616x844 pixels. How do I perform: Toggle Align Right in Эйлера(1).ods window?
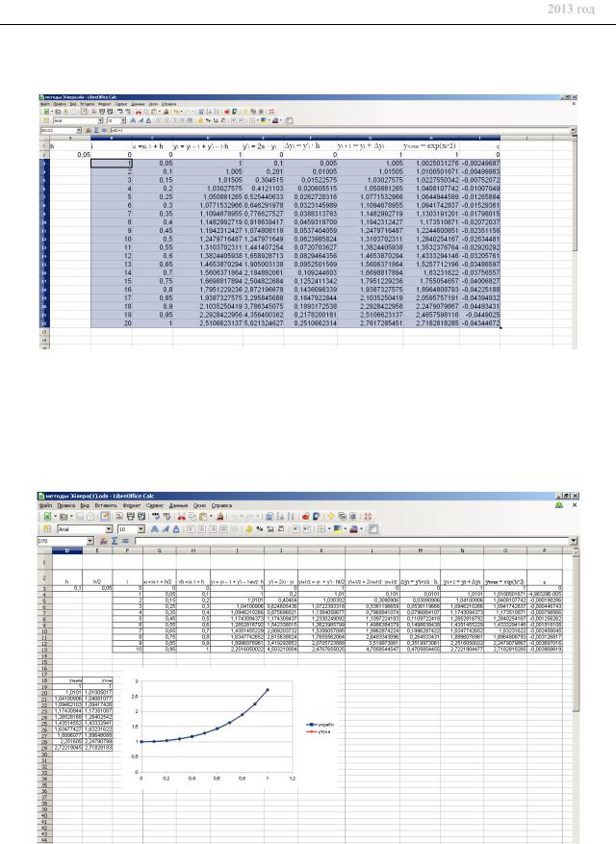point(213,529)
